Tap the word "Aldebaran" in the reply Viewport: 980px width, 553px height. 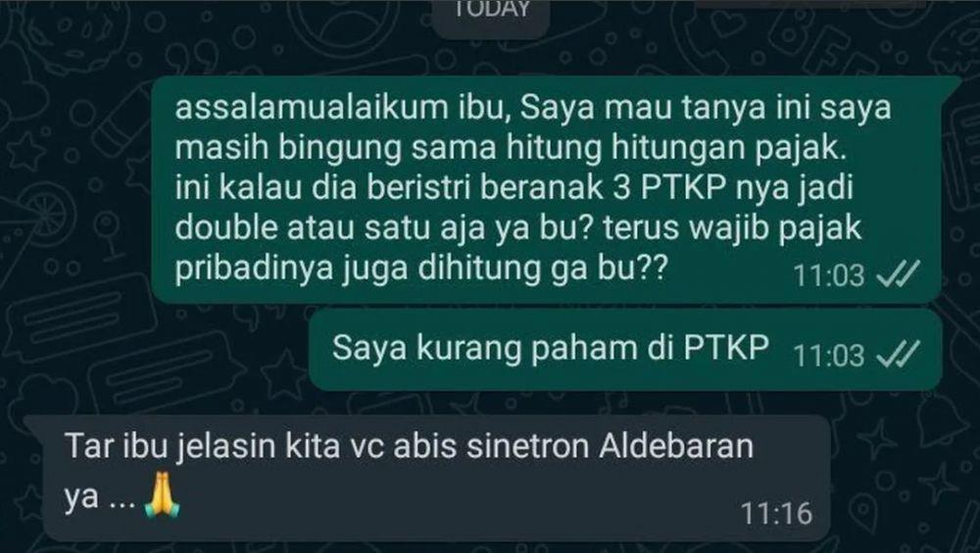coord(676,447)
